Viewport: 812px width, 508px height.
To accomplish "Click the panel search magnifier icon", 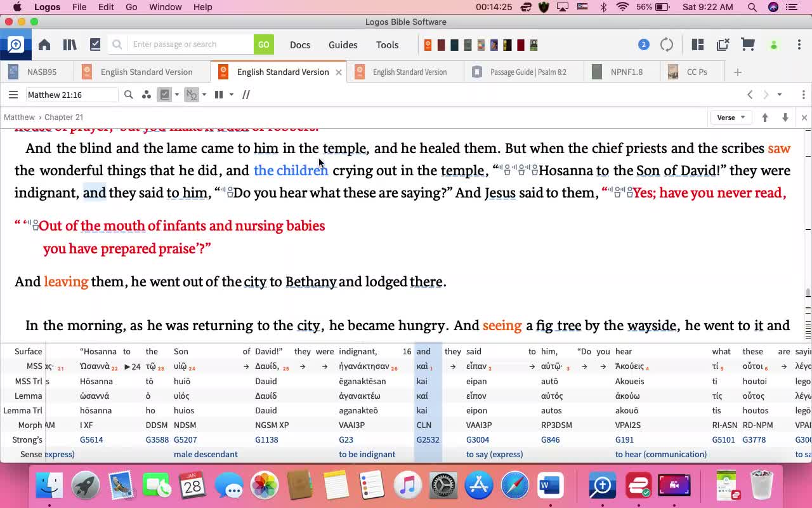I will pyautogui.click(x=129, y=95).
